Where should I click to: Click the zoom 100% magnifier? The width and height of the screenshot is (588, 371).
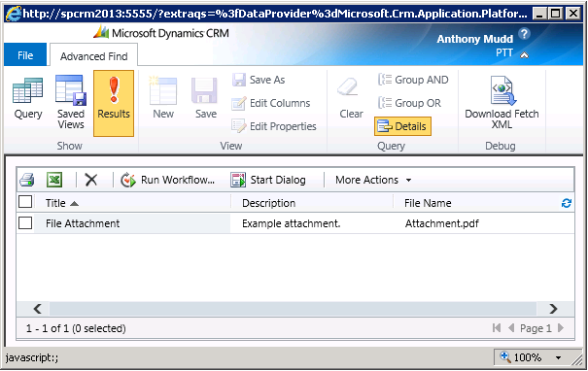pyautogui.click(x=505, y=356)
